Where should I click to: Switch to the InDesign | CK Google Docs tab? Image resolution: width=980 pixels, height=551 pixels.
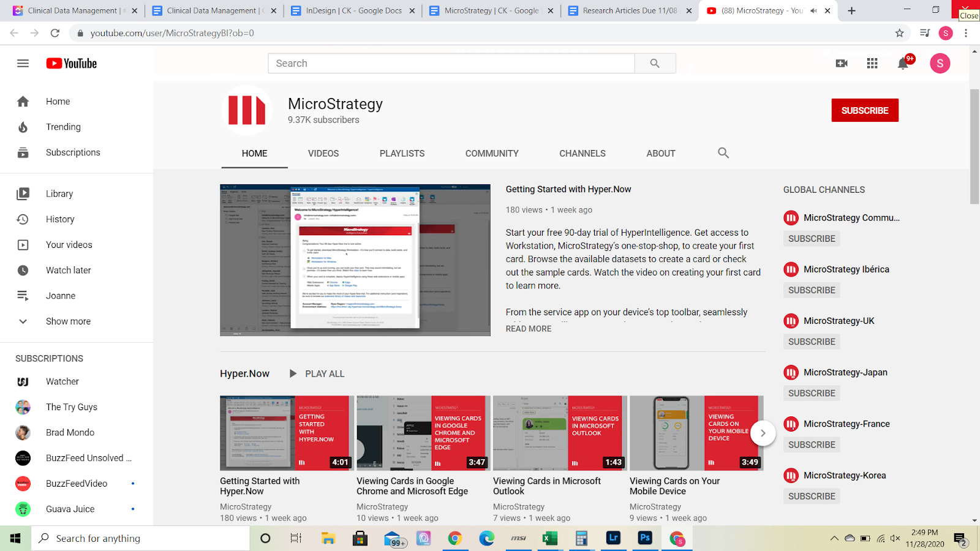(353, 11)
